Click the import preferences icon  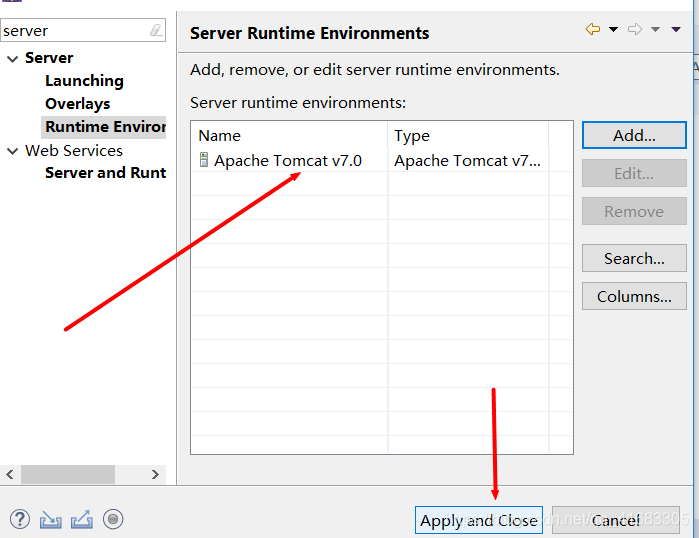[x=51, y=519]
